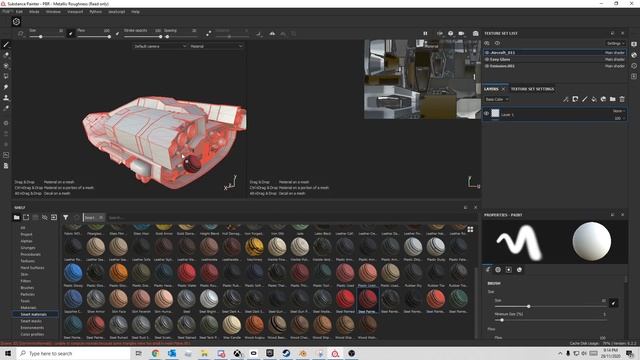
Task: Add an effect with the wand icon in Layers
Action: 566,99
